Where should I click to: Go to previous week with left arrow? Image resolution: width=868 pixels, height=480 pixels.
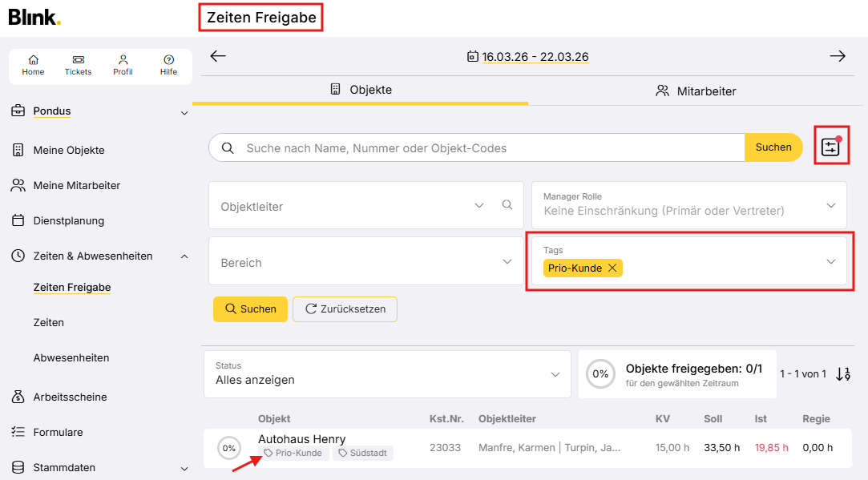tap(218, 56)
